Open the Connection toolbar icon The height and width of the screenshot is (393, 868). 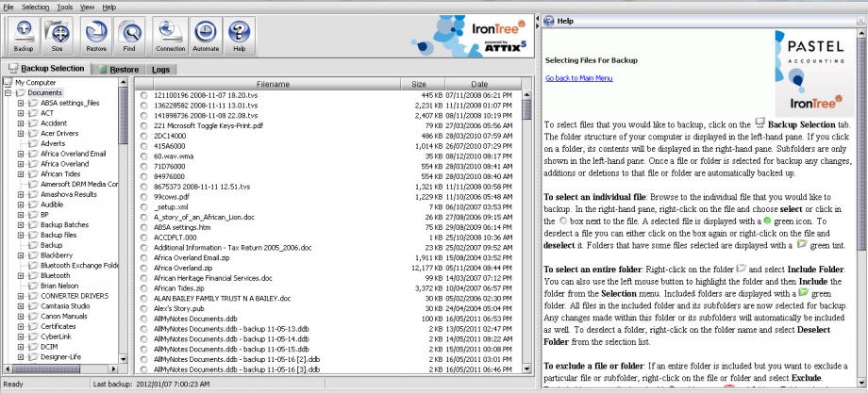pos(171,36)
